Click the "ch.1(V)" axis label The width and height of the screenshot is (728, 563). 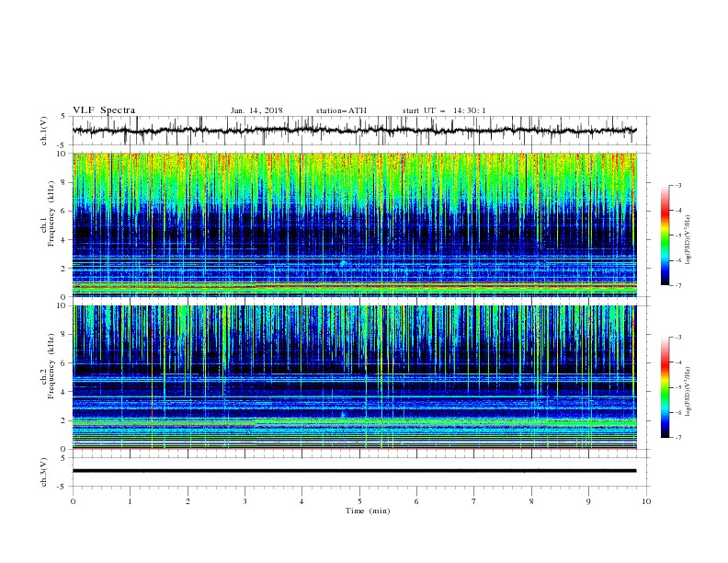point(44,131)
